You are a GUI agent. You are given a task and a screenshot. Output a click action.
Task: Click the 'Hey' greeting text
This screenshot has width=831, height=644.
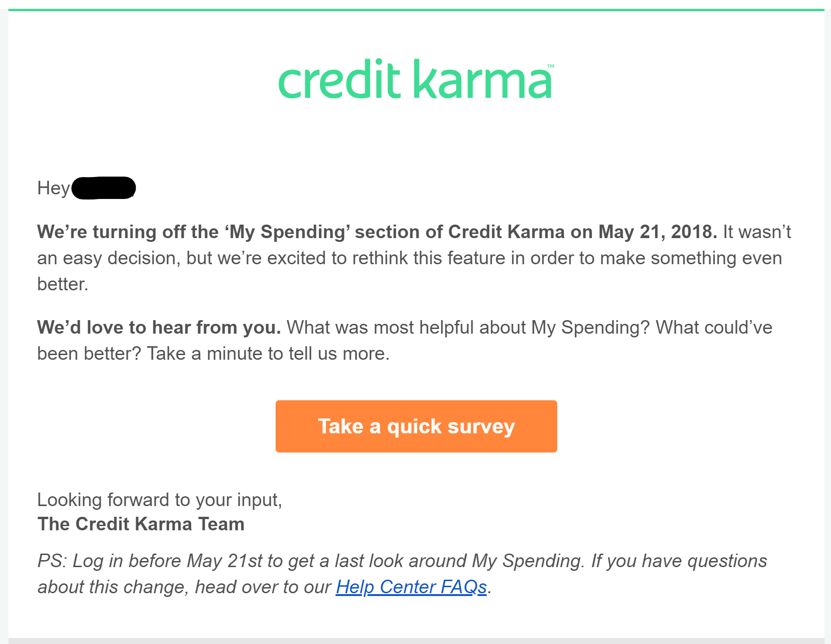pyautogui.click(x=53, y=188)
